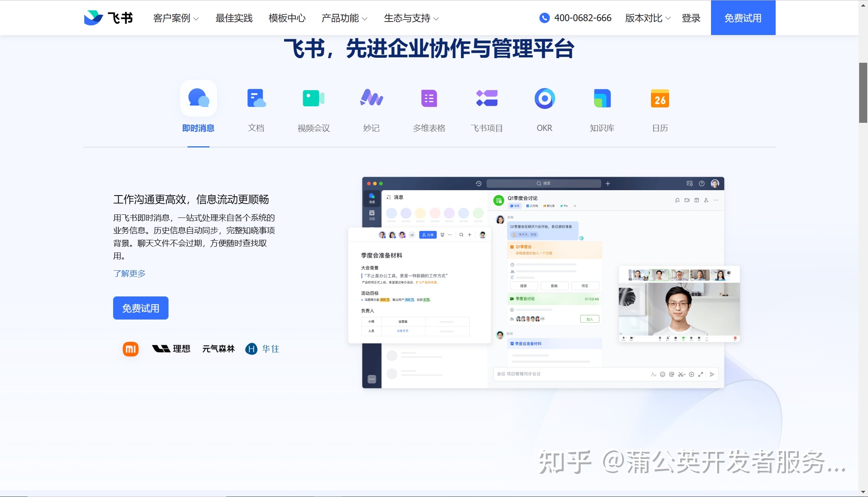Click the 华住 logo

[x=262, y=349]
